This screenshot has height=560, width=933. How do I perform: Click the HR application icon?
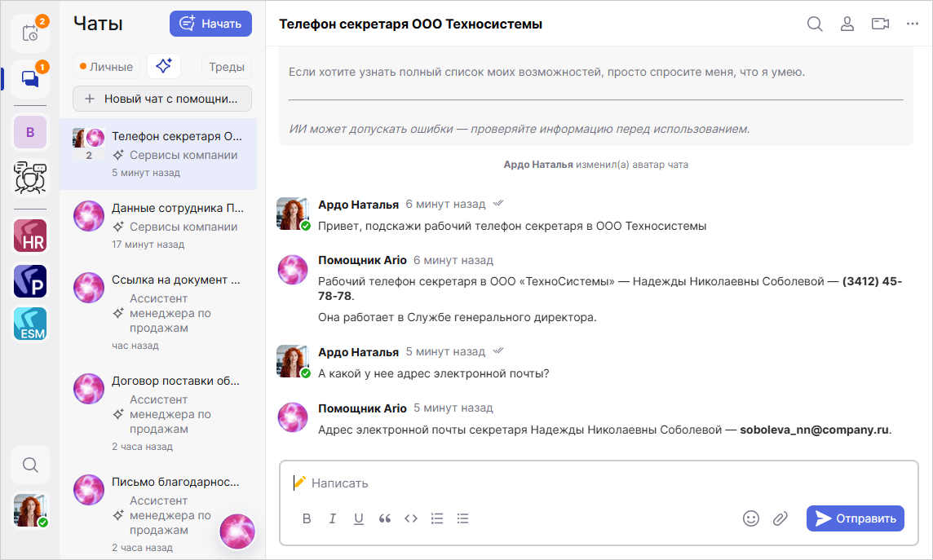pyautogui.click(x=30, y=236)
